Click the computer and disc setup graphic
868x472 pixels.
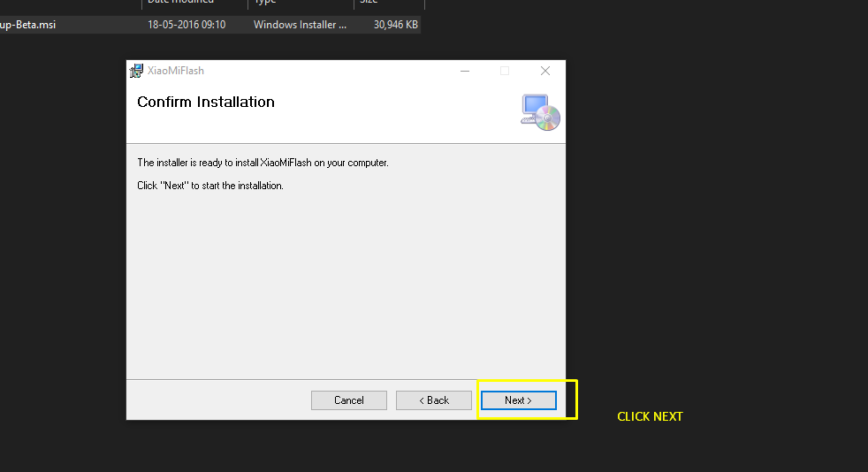[540, 112]
